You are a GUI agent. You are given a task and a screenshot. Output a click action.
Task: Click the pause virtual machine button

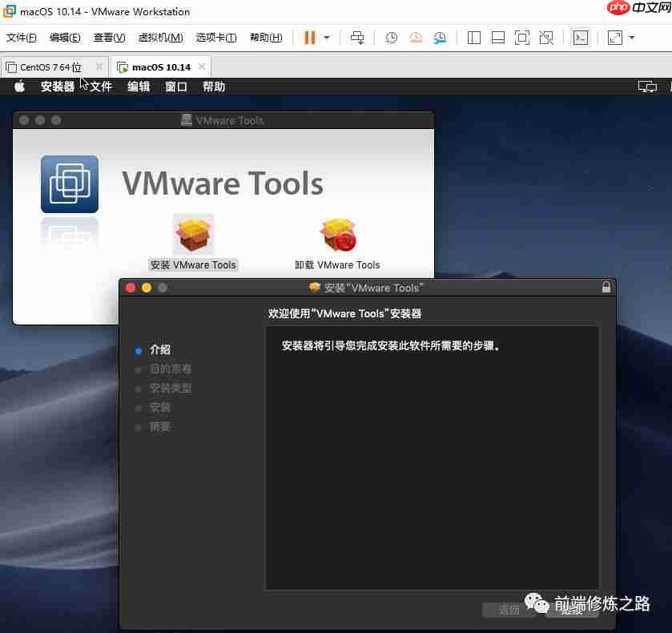tap(309, 38)
